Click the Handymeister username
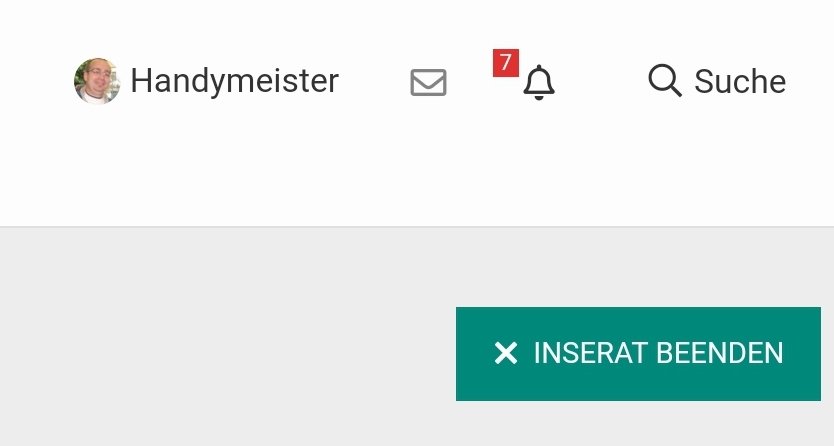 coord(235,81)
